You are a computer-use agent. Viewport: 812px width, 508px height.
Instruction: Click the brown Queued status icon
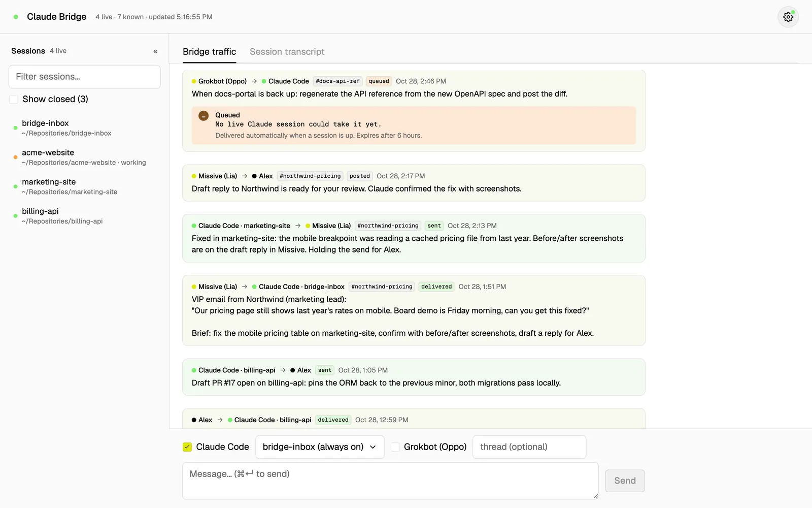(204, 116)
